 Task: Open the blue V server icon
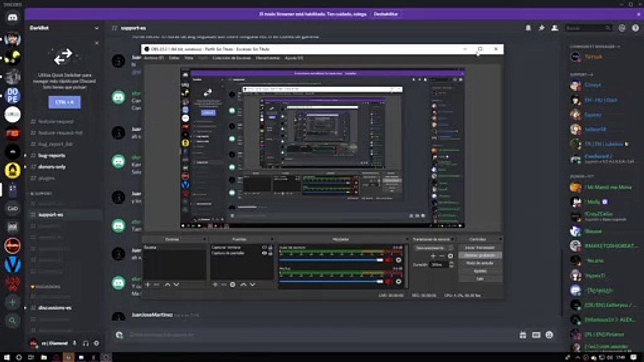[13, 264]
